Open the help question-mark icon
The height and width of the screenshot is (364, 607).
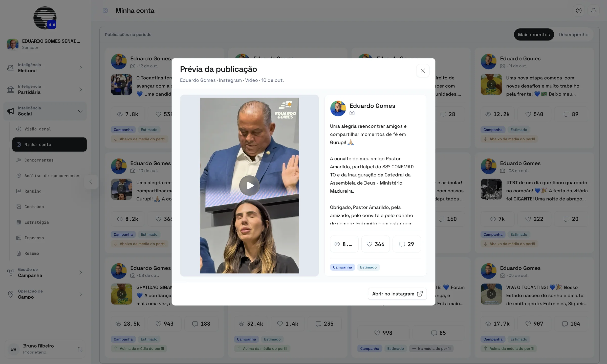pyautogui.click(x=579, y=11)
